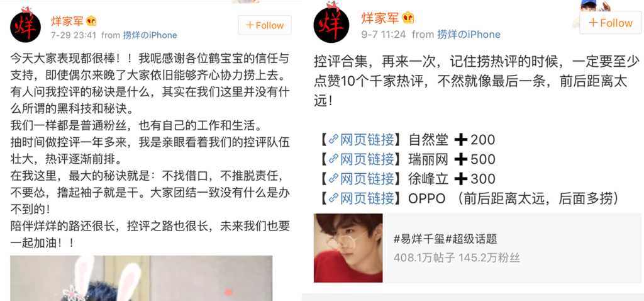The height and width of the screenshot is (301, 644).
Task: Click the link icon before OPPO
Action: 334,198
